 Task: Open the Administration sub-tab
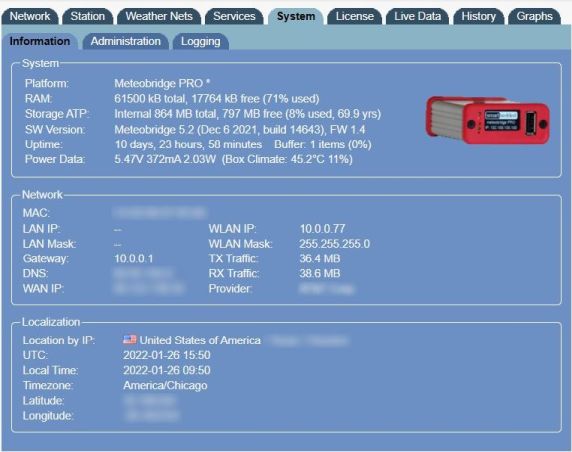[125, 41]
